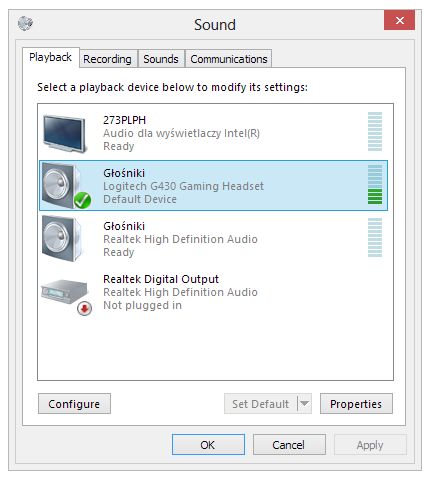Open the Set Default dropdown arrow
Screen dimensions: 429x479
[x=304, y=403]
